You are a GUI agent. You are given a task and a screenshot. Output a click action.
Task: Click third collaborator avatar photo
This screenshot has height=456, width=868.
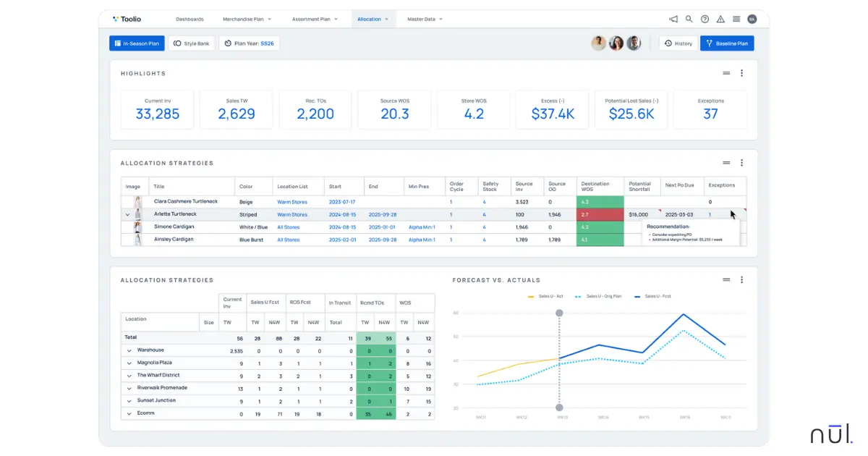(x=634, y=43)
